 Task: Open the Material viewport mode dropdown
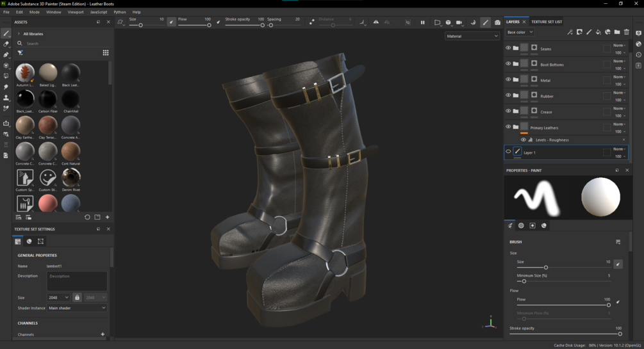(472, 37)
